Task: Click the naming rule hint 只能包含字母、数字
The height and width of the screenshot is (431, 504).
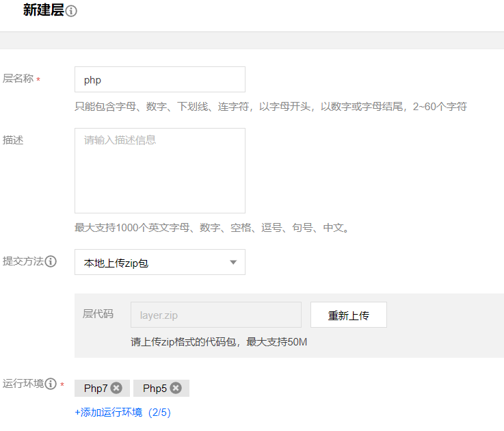Action: 271,107
